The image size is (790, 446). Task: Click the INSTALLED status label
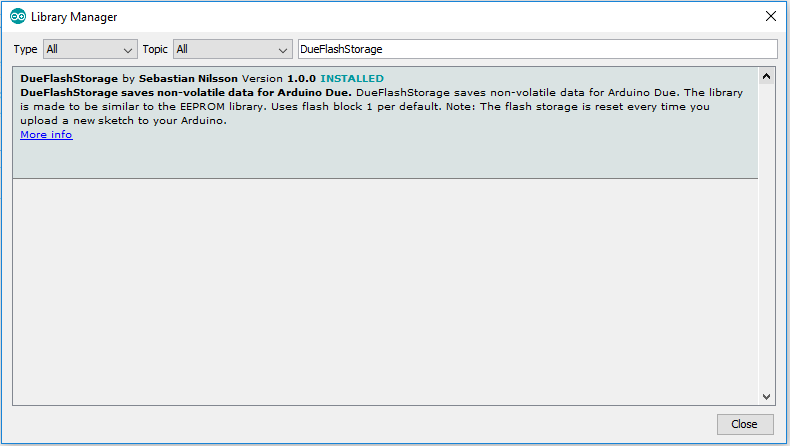(352, 79)
